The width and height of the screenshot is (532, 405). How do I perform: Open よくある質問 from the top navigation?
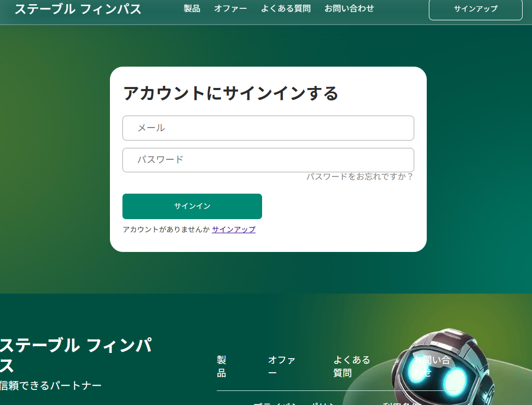coord(286,8)
